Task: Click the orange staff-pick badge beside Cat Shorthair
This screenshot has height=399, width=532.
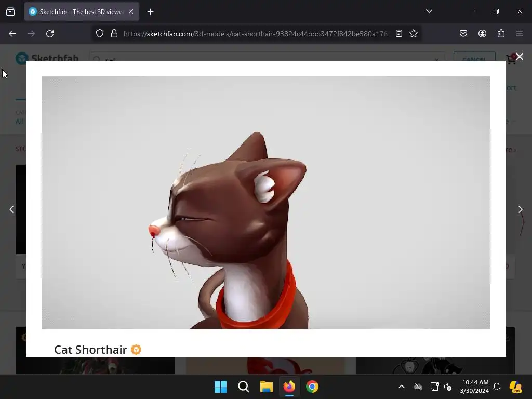Action: click(x=136, y=350)
